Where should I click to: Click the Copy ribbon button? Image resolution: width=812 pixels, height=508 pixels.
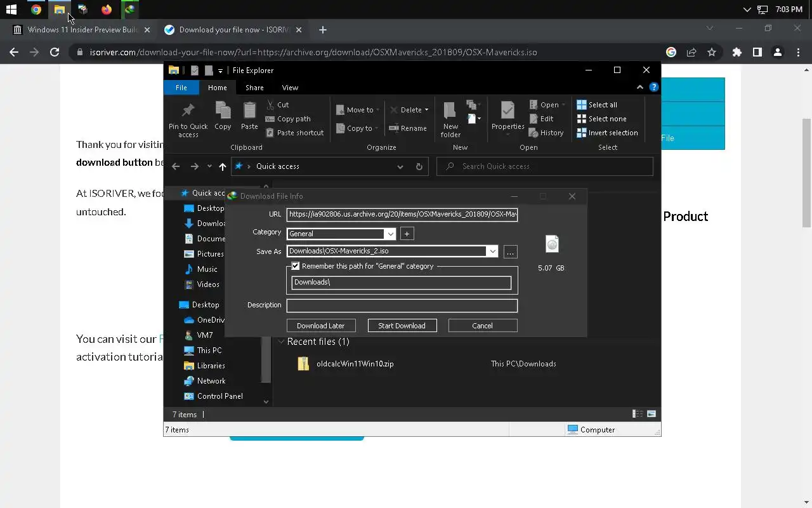(x=223, y=116)
